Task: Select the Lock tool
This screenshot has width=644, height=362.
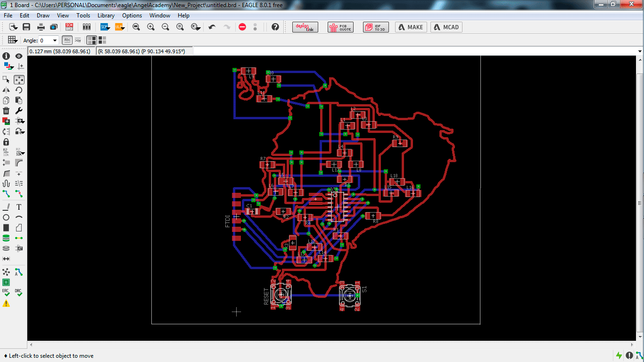Action: coord(6,141)
